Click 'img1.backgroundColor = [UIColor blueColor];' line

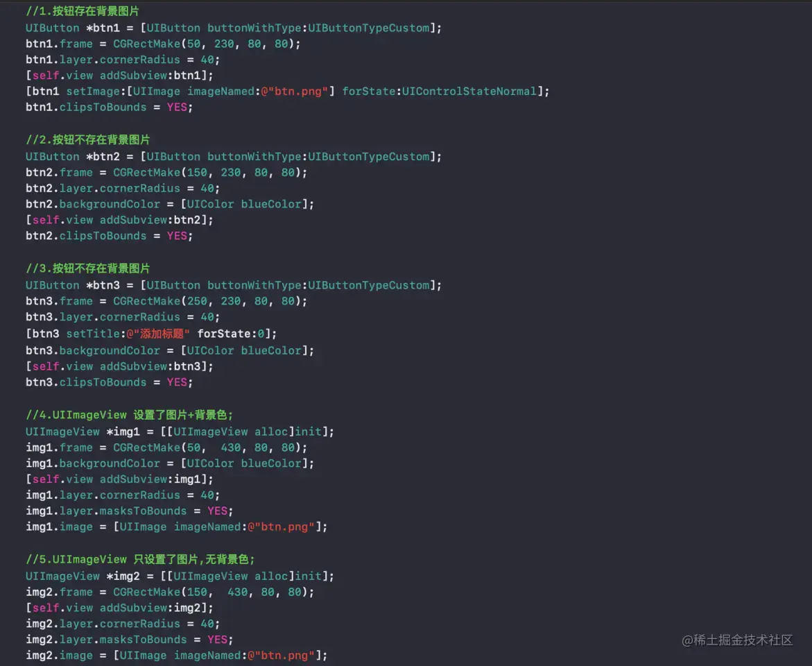[x=170, y=463]
